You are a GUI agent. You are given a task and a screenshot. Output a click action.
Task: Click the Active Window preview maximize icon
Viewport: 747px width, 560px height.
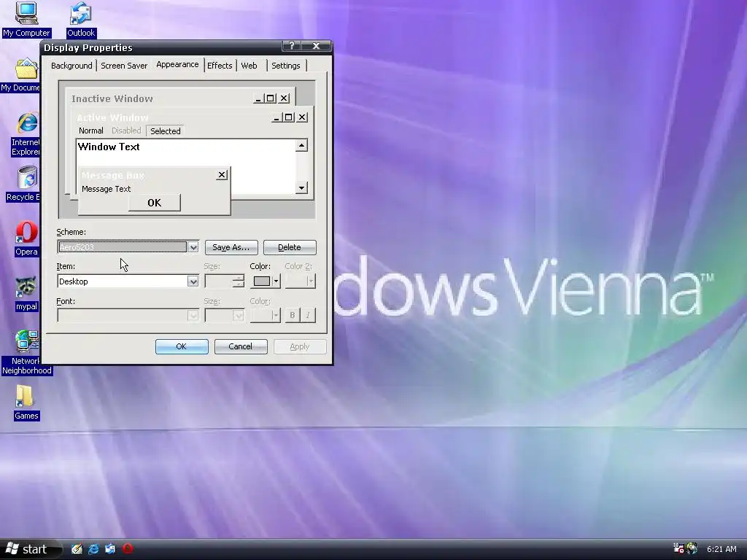[x=289, y=117]
